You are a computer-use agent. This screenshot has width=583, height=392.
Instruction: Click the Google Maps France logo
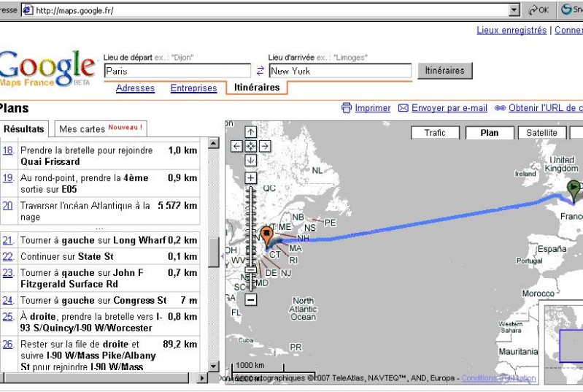pyautogui.click(x=47, y=69)
